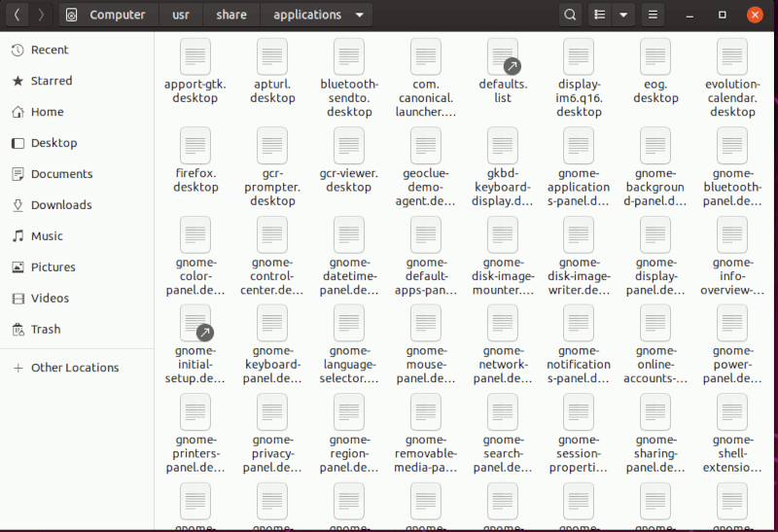The height and width of the screenshot is (532, 778).
Task: Switch to list view toggle icon
Action: (x=599, y=15)
